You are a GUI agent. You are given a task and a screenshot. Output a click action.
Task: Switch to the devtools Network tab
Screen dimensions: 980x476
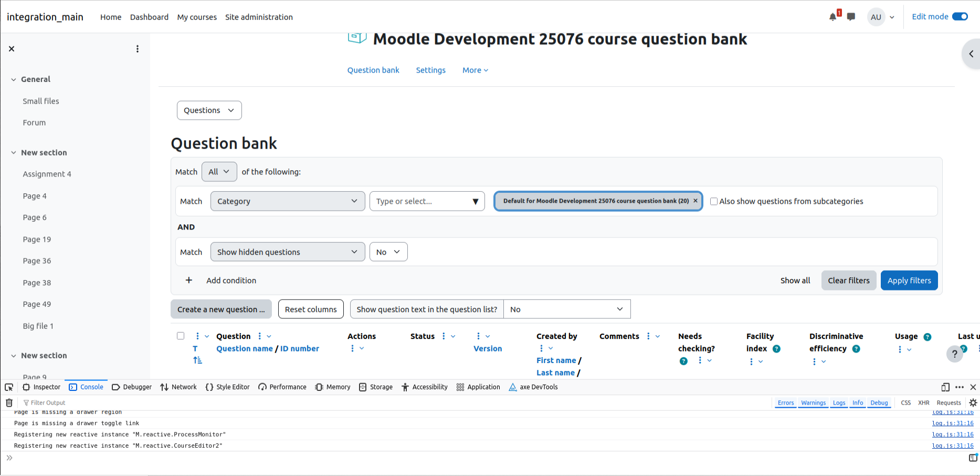tap(178, 387)
